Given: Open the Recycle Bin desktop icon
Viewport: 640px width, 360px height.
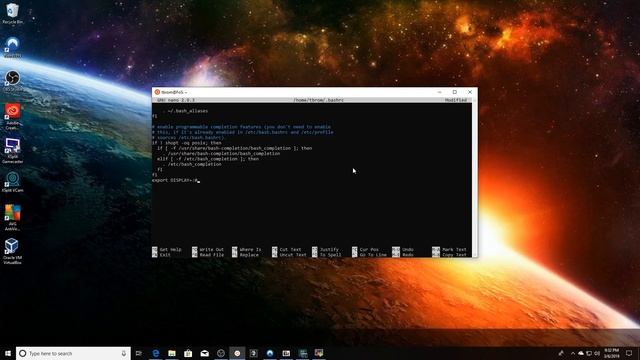Looking at the screenshot, I should pos(12,13).
